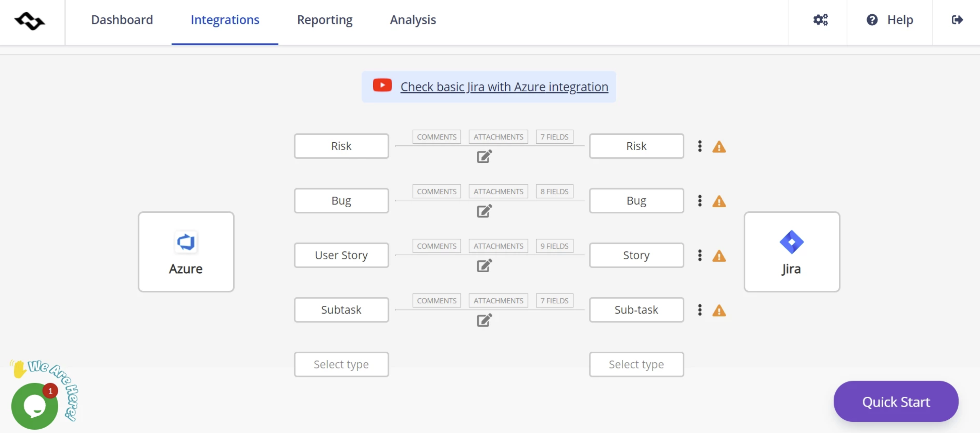Screen dimensions: 980x433
Task: Select the Integrations tab
Action: pyautogui.click(x=225, y=20)
